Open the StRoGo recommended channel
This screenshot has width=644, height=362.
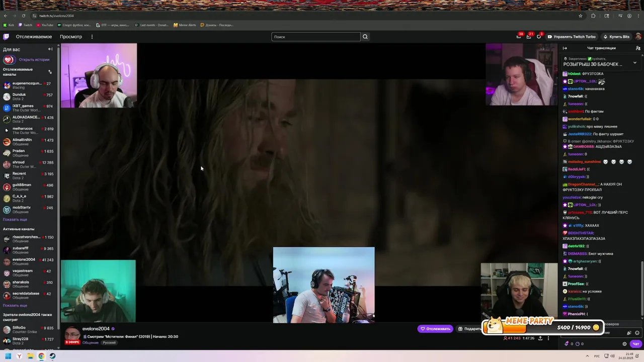[30, 330]
